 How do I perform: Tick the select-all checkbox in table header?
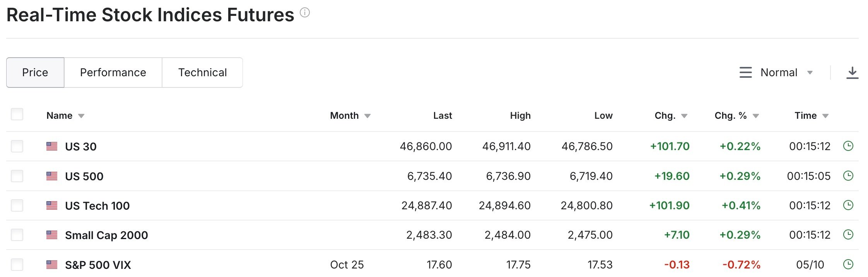click(x=17, y=115)
